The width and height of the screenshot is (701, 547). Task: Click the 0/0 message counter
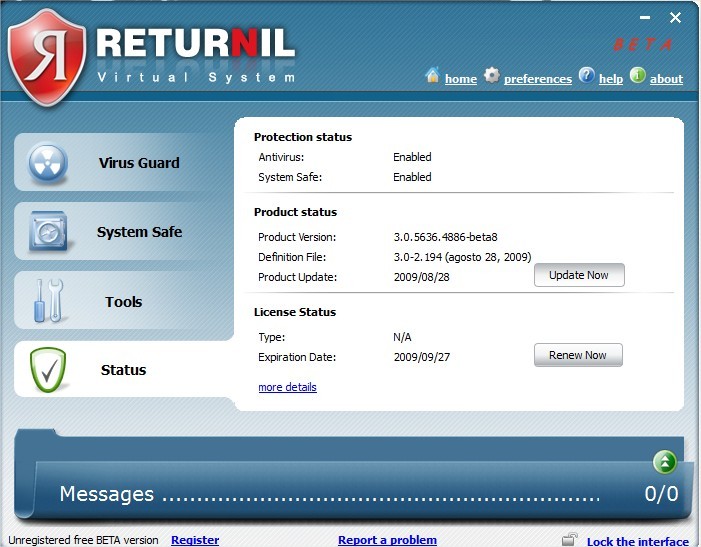pyautogui.click(x=661, y=494)
